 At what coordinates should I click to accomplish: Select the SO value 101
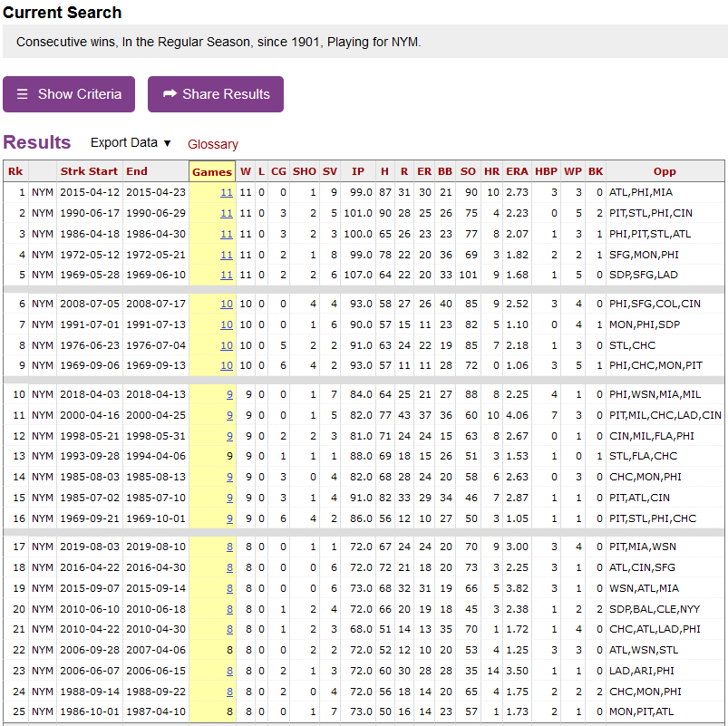[x=468, y=275]
